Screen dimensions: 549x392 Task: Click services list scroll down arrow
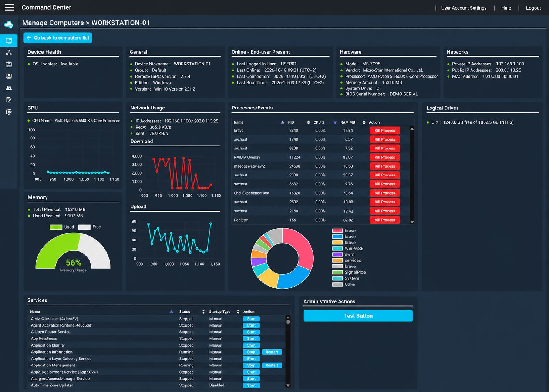pyautogui.click(x=288, y=386)
